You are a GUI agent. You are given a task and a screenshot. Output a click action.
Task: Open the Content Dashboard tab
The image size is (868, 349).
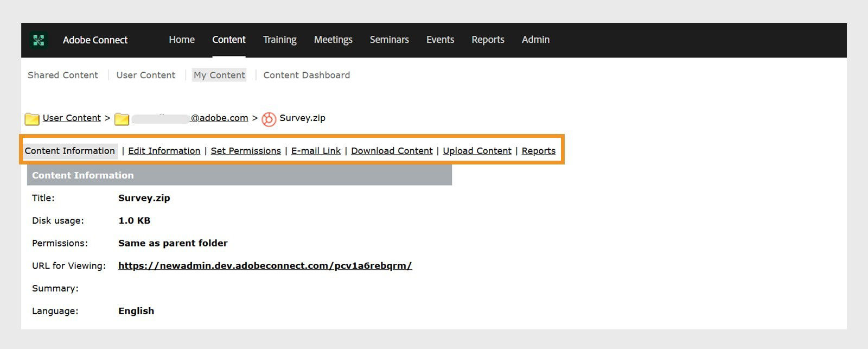point(307,75)
